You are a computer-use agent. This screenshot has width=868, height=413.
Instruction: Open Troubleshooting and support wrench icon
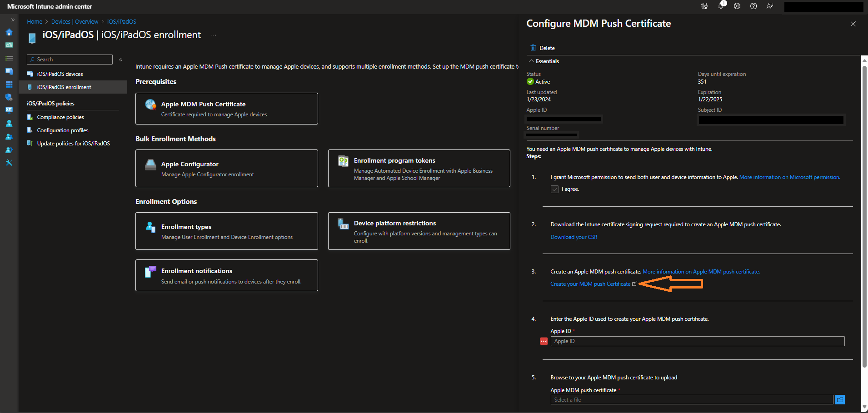click(9, 163)
